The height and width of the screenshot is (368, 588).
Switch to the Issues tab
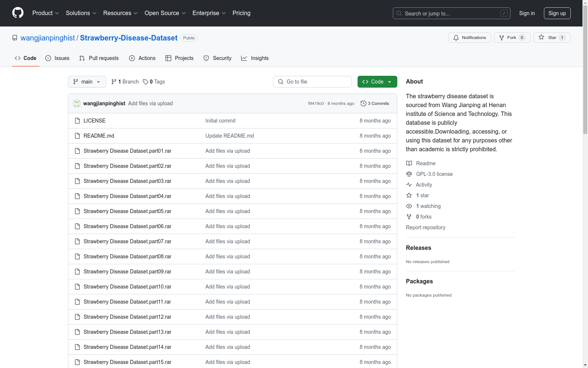click(x=57, y=58)
